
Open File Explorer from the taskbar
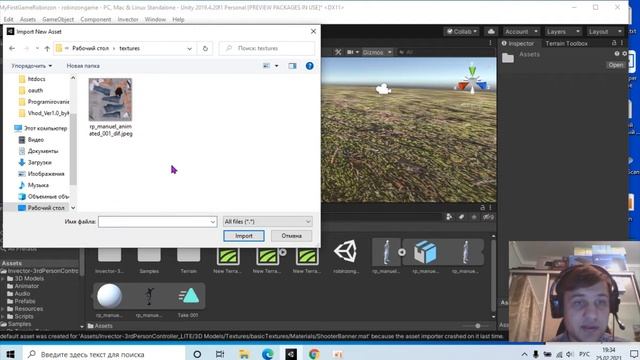point(244,354)
